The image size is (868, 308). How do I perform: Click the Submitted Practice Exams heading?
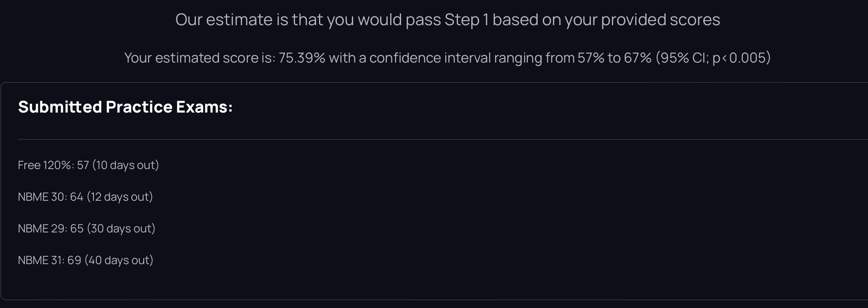click(x=125, y=107)
